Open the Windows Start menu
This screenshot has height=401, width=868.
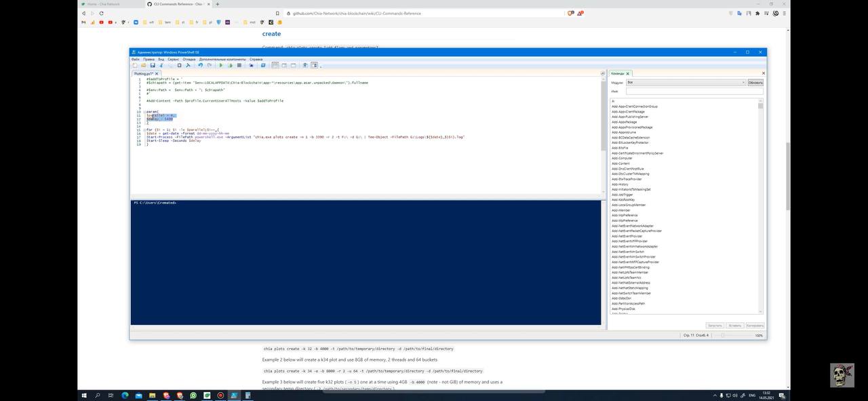(84, 395)
